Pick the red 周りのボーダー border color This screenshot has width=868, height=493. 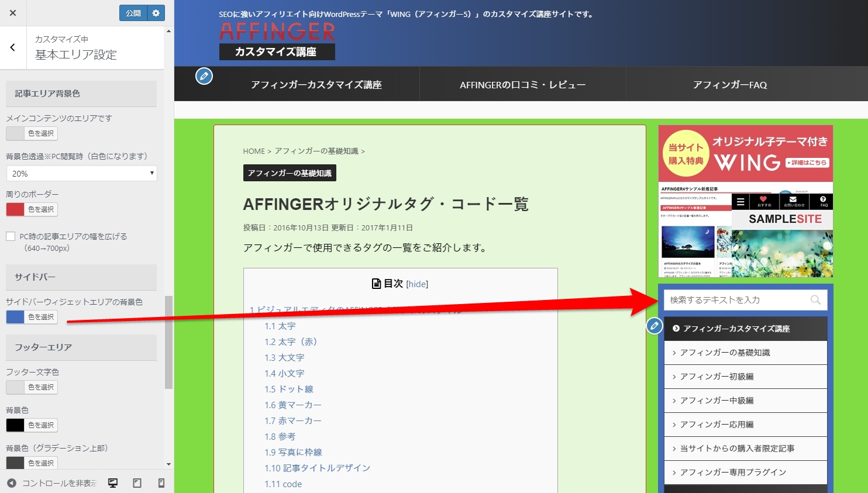pyautogui.click(x=32, y=209)
